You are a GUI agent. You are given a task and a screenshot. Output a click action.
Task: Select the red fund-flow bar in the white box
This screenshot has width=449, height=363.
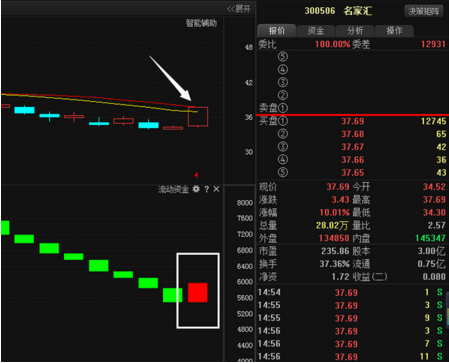pyautogui.click(x=198, y=293)
